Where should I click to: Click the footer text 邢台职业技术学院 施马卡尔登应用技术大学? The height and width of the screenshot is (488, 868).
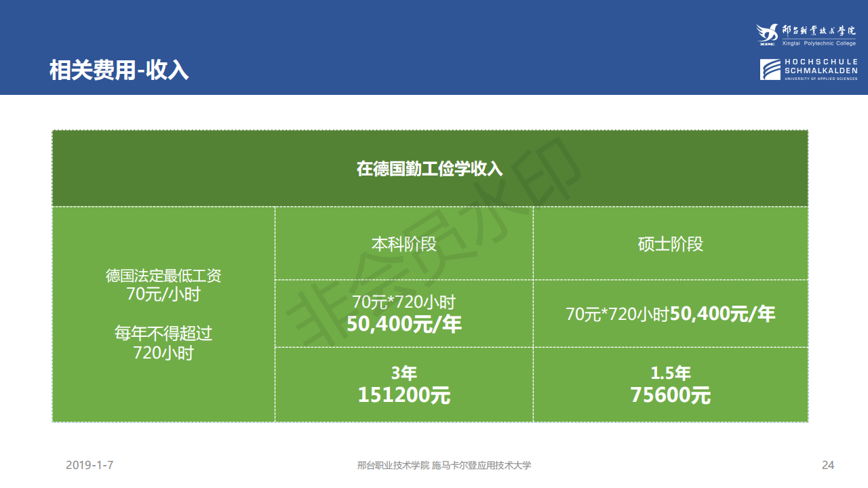(x=444, y=465)
